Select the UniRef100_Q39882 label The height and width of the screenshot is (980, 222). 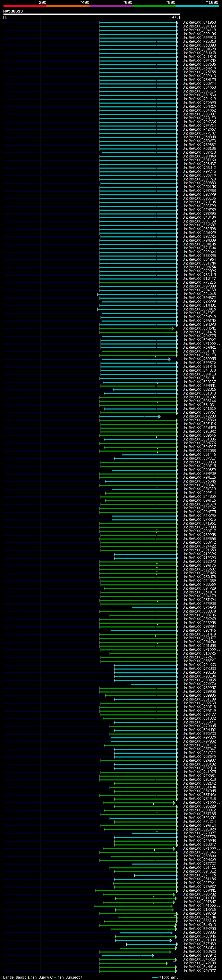199,145
